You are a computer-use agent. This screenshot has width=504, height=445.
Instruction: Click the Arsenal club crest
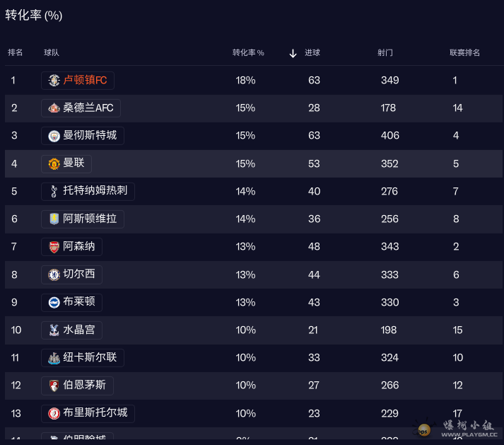[x=54, y=247]
